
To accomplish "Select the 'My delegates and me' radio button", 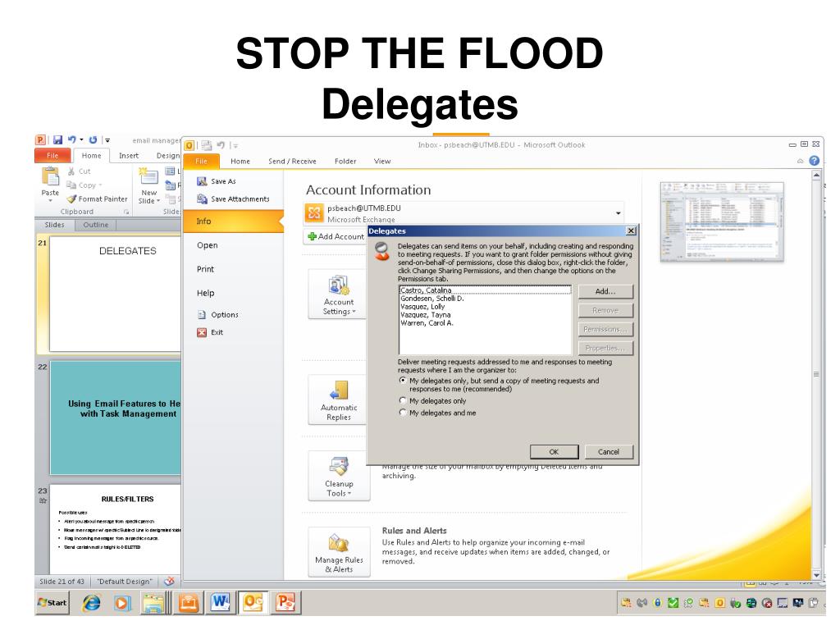I will pyautogui.click(x=403, y=413).
